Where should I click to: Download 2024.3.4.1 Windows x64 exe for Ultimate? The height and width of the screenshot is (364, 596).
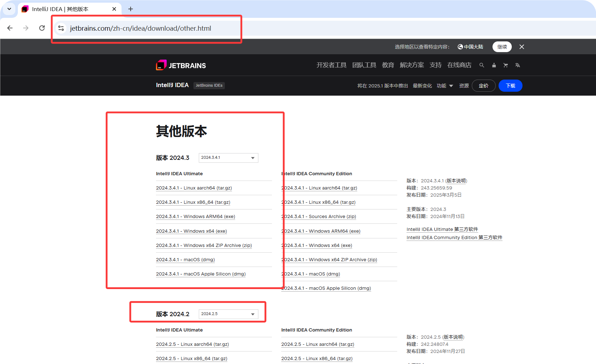tap(191, 231)
